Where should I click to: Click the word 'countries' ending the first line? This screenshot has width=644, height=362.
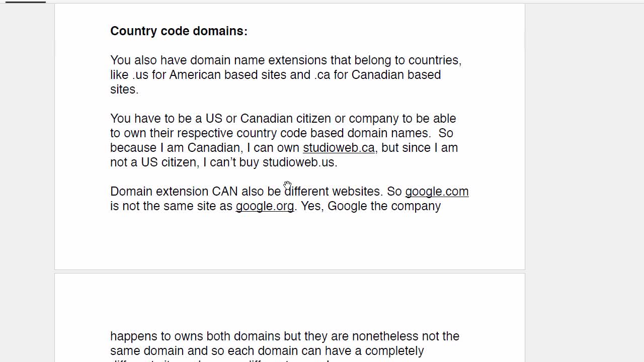(434, 60)
